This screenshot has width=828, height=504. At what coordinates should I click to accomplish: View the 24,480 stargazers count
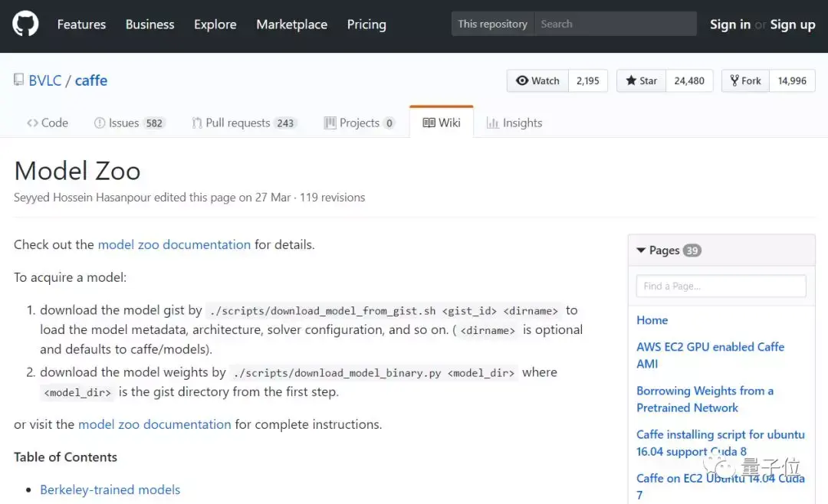tap(689, 81)
